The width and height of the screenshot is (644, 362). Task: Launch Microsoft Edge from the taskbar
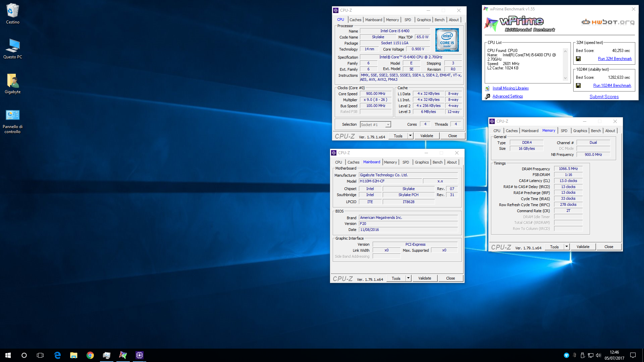(57, 355)
